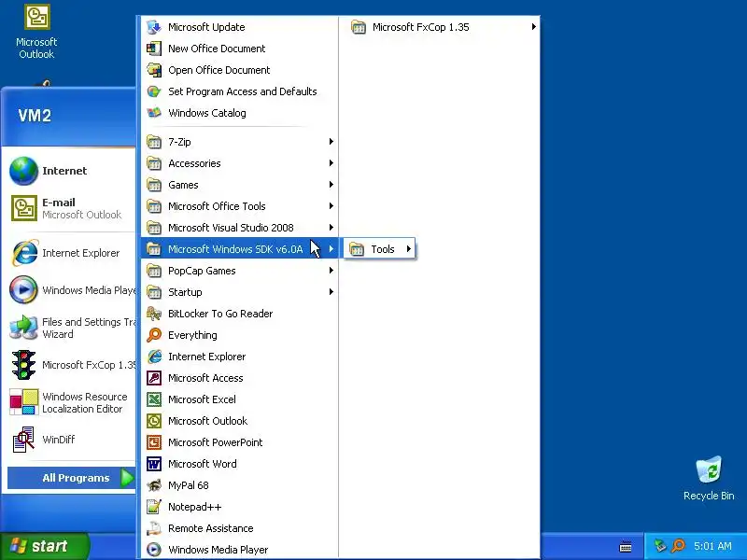Launch BitLocker To Go Reader icon

coord(154,314)
